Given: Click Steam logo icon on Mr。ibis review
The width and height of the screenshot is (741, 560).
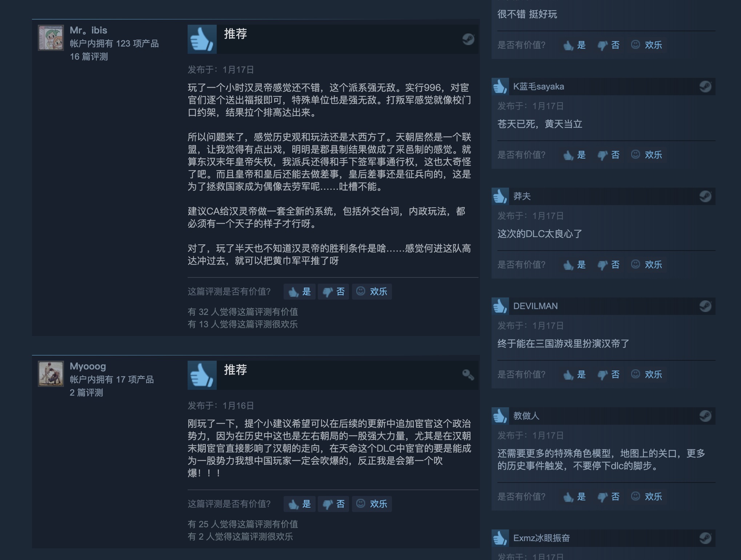Looking at the screenshot, I should coord(468,39).
